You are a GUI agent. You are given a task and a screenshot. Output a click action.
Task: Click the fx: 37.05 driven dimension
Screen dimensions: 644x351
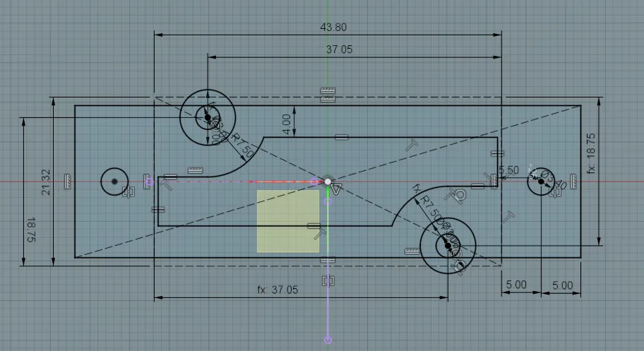278,290
